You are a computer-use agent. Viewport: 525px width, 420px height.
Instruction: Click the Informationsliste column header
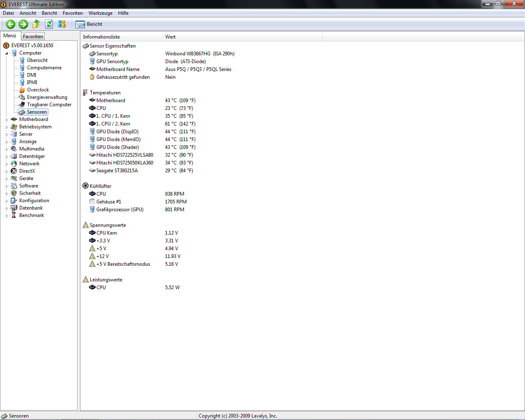(x=121, y=37)
